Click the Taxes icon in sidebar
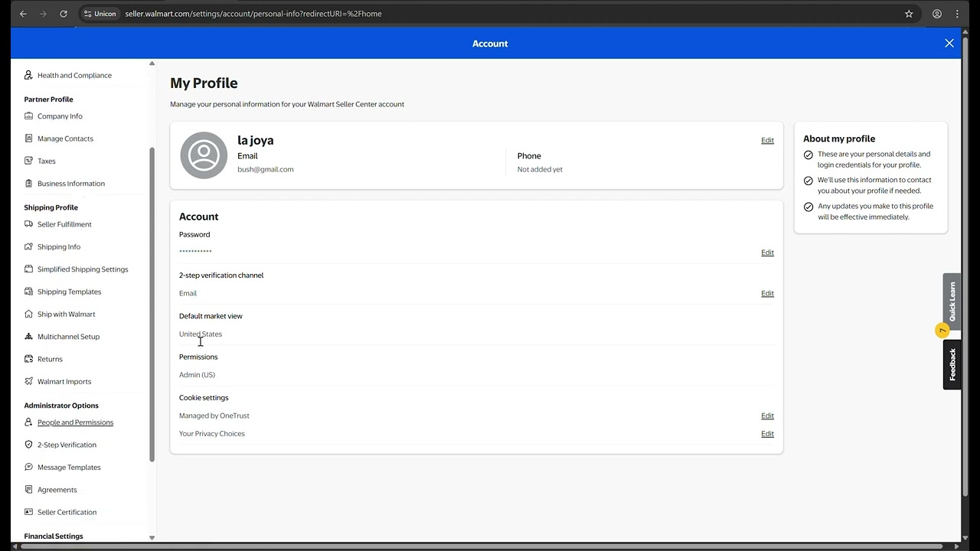 click(29, 161)
